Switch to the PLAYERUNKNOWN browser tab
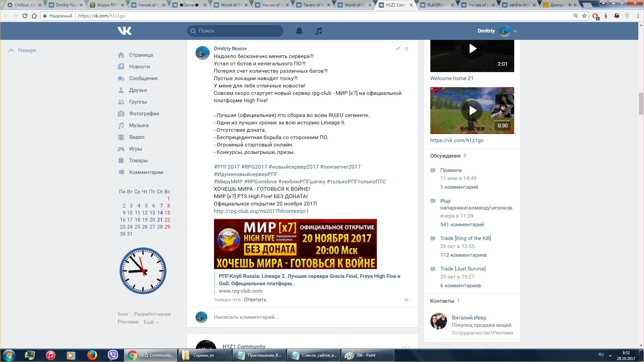 click(437, 5)
